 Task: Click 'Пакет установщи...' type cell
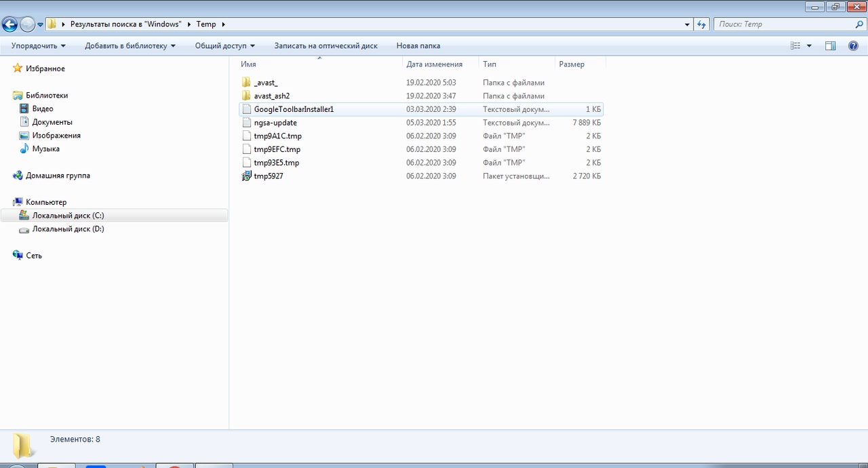pyautogui.click(x=516, y=176)
